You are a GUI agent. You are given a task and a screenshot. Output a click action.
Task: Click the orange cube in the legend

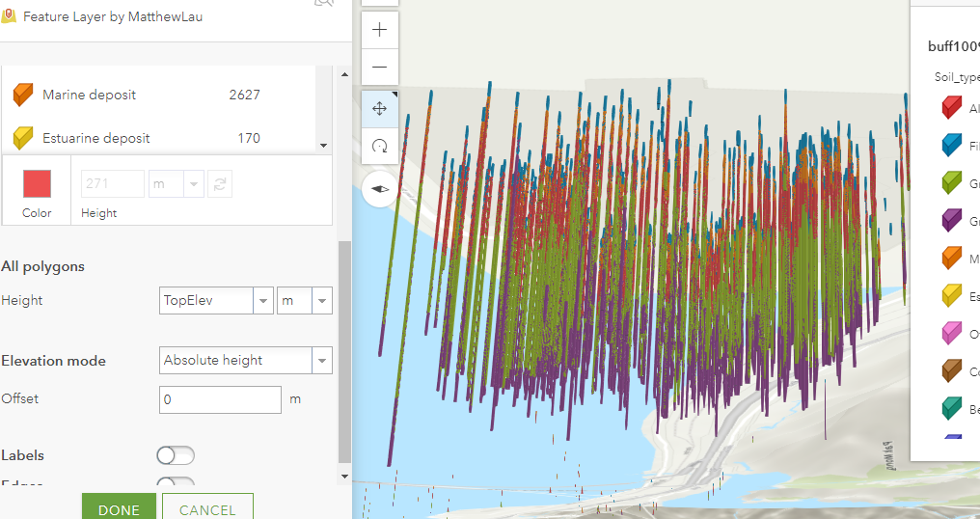952,258
